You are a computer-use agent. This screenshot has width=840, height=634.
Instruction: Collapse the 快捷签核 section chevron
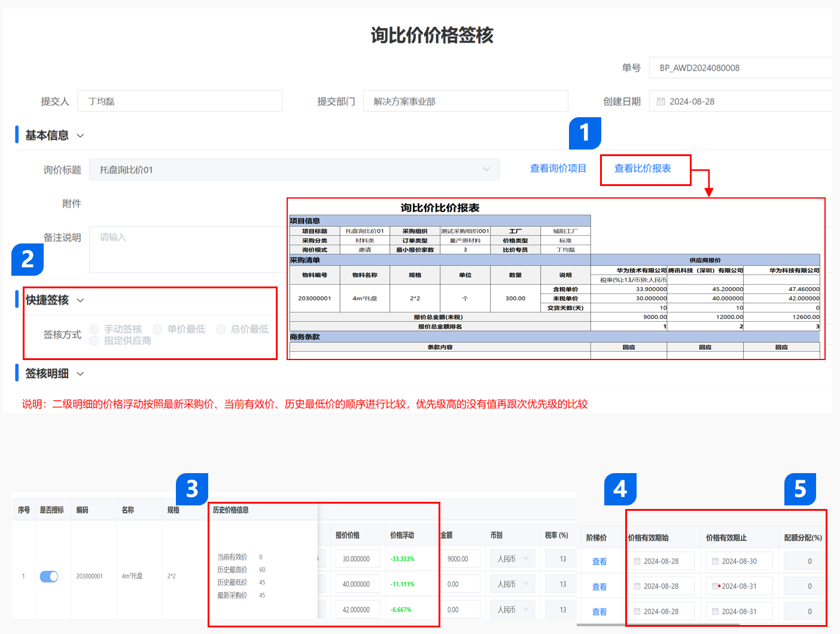pos(80,300)
